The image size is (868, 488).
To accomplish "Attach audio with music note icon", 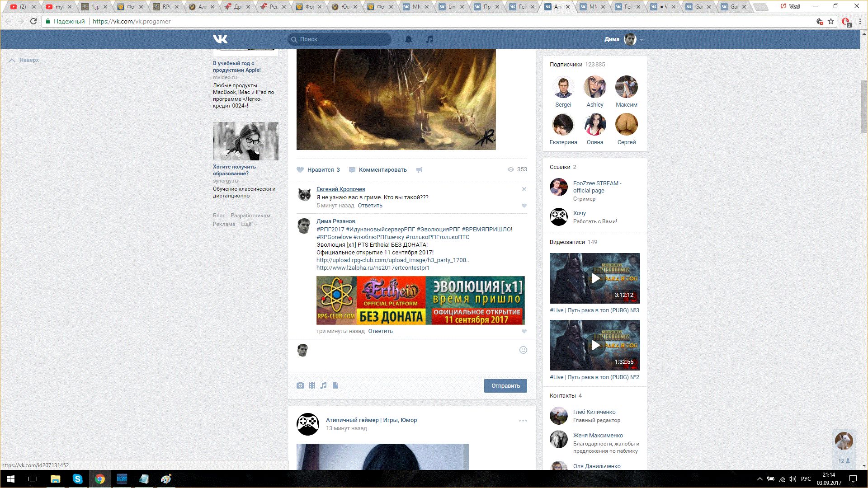I will 323,385.
